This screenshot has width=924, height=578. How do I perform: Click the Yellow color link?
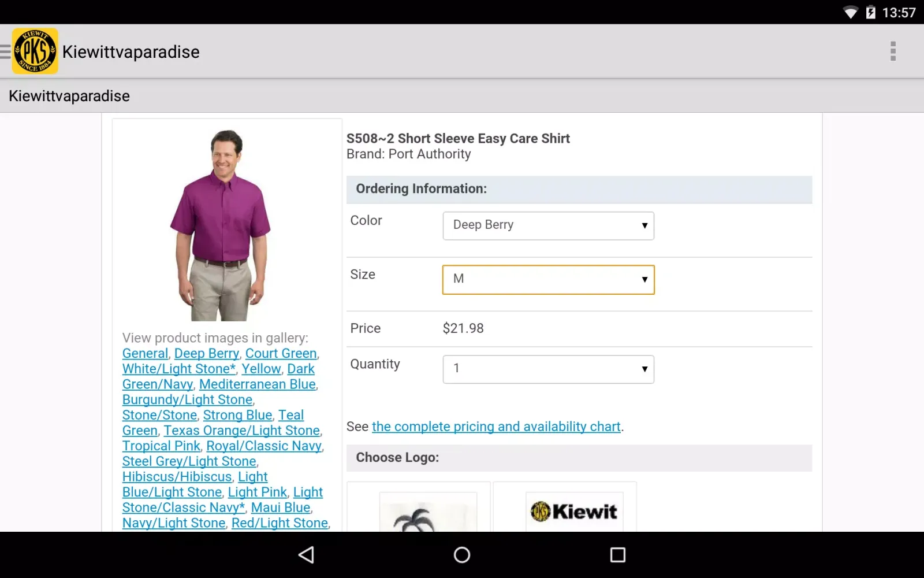[x=261, y=369]
